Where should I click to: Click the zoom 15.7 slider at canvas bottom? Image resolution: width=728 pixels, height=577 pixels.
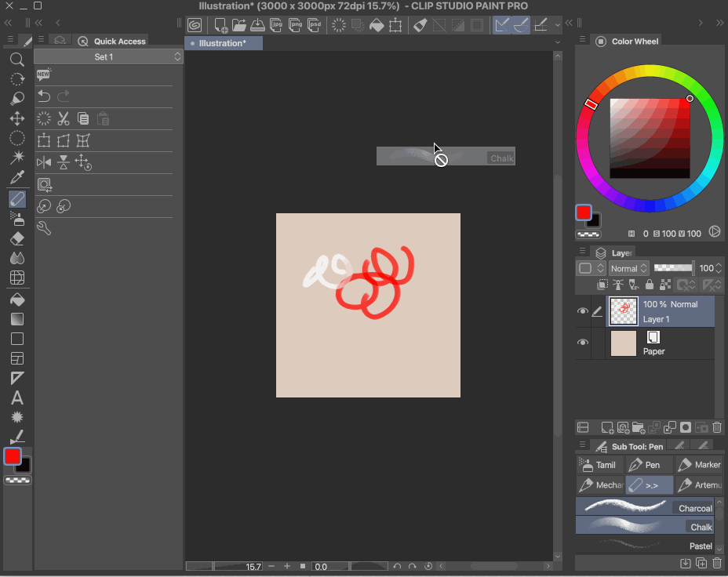[x=224, y=566]
